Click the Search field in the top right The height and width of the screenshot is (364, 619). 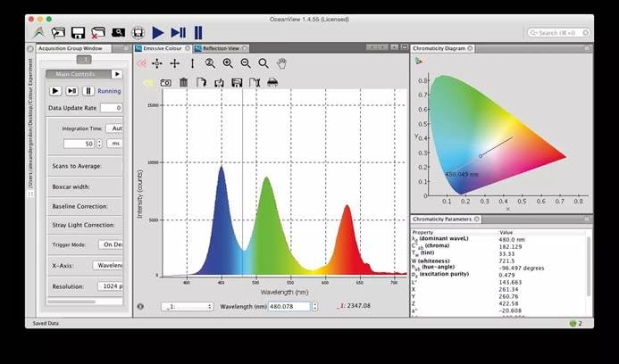tap(558, 33)
